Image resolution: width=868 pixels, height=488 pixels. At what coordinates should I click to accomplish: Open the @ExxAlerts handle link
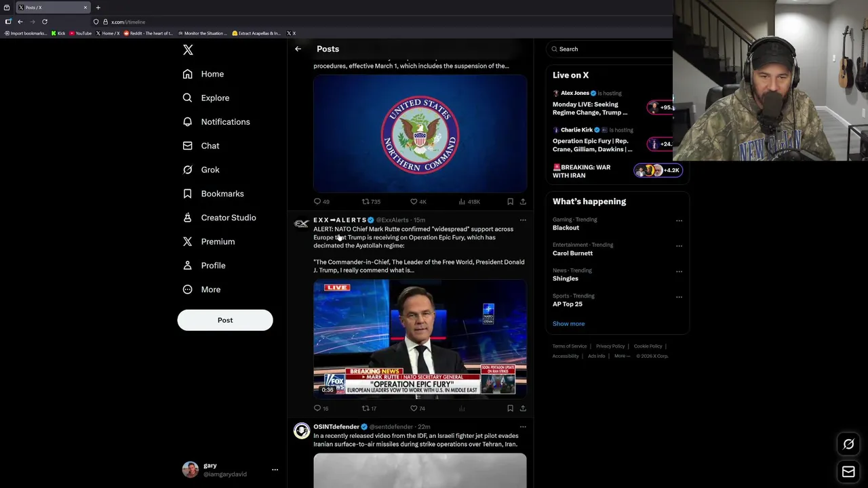coord(392,220)
